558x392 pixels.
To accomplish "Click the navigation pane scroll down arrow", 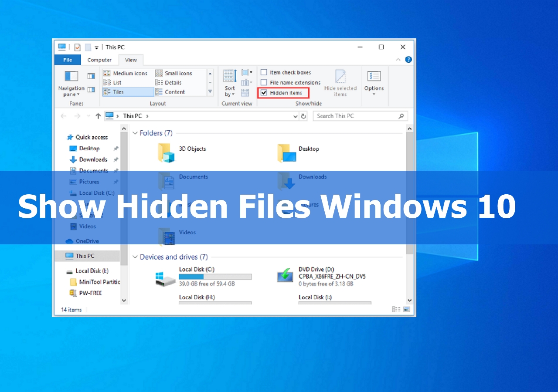I will click(124, 300).
